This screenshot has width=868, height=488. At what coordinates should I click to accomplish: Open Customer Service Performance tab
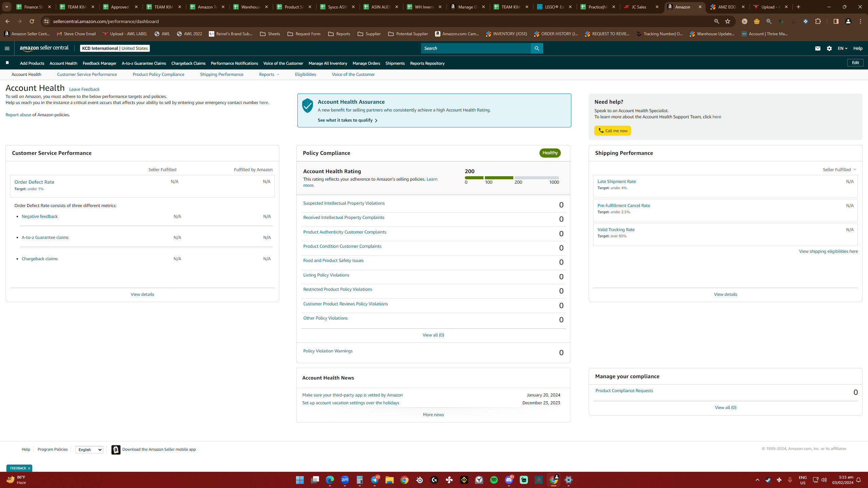coord(87,75)
